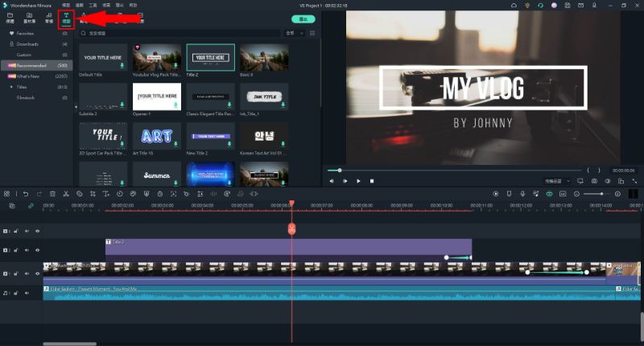Open the Downloads category

pyautogui.click(x=37, y=44)
